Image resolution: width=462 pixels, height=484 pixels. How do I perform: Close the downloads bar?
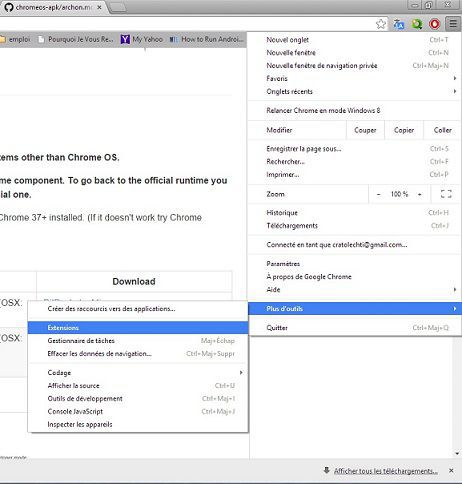[x=451, y=471]
